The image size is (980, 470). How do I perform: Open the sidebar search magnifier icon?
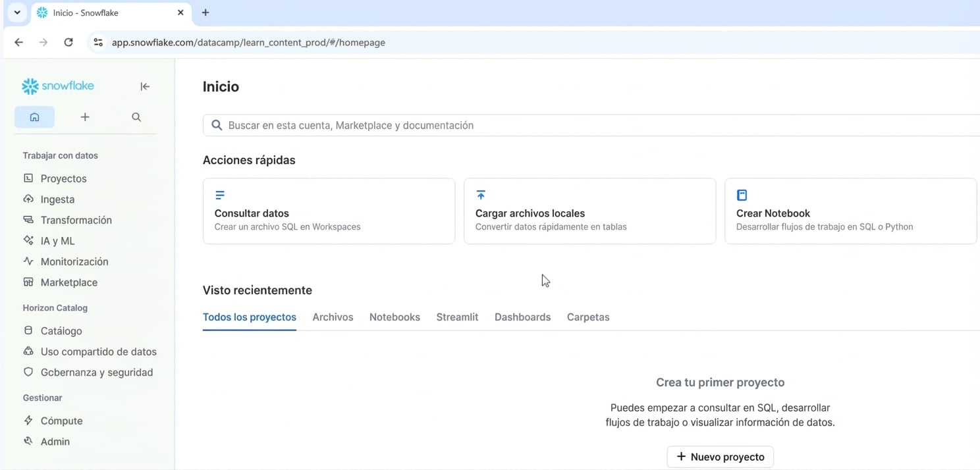coord(136,117)
